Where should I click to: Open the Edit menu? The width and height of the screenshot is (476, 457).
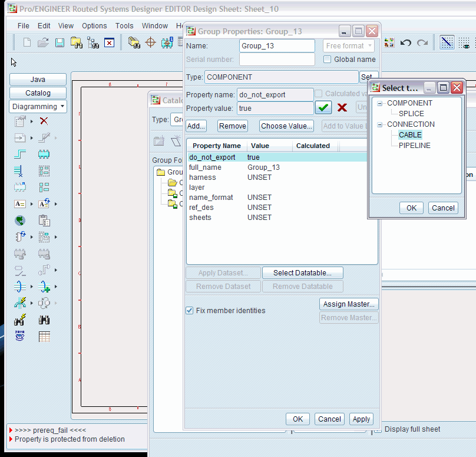44,26
